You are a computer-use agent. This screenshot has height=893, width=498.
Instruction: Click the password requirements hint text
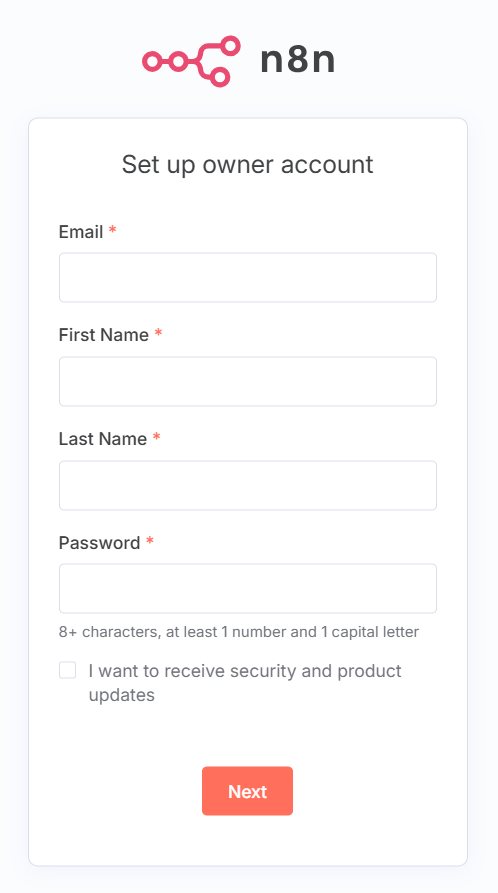[239, 632]
